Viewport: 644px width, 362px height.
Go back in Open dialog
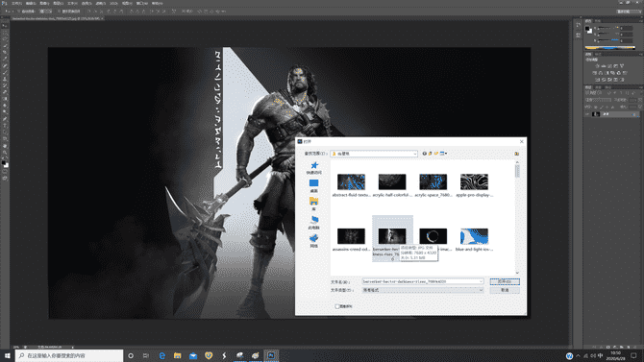[424, 154]
